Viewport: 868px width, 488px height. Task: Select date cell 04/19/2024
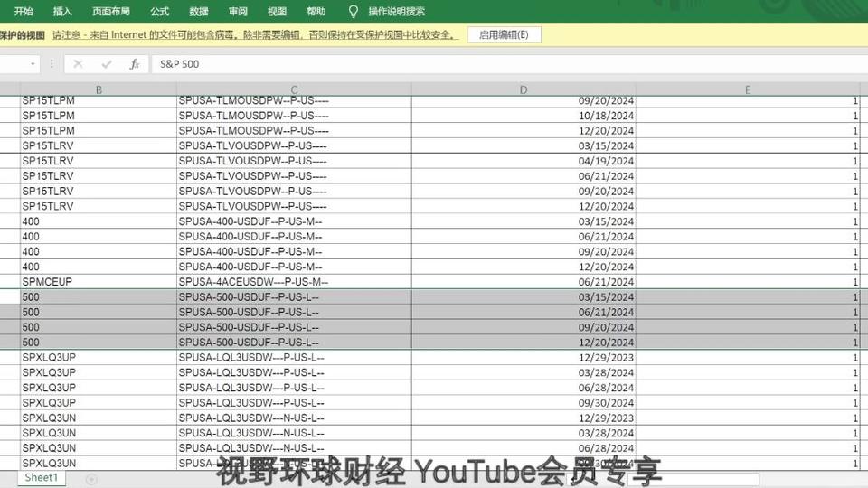[524, 161]
